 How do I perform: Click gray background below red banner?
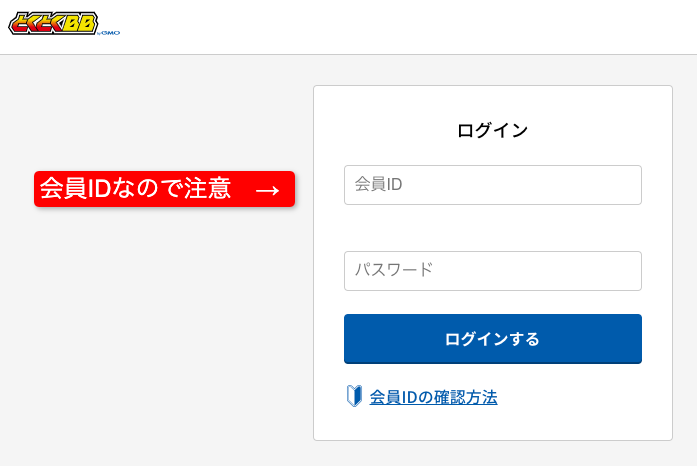(x=164, y=333)
